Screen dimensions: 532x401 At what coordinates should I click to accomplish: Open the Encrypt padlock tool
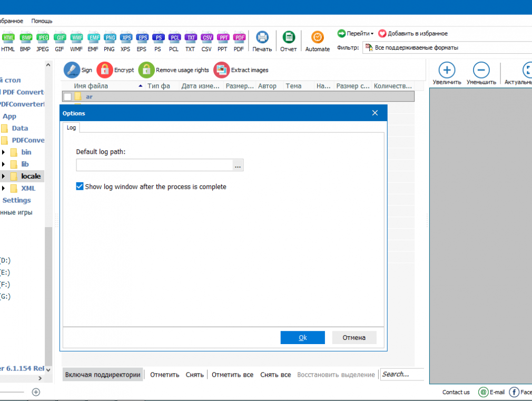coord(105,70)
